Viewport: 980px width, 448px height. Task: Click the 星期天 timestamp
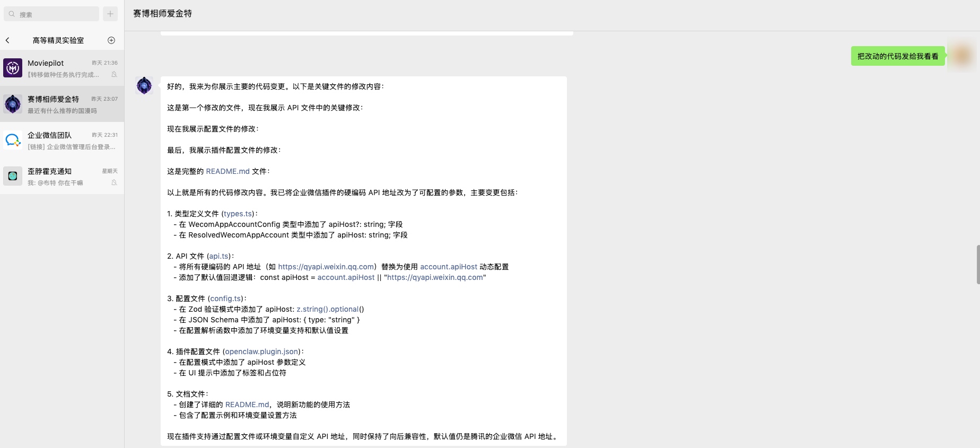pyautogui.click(x=110, y=171)
